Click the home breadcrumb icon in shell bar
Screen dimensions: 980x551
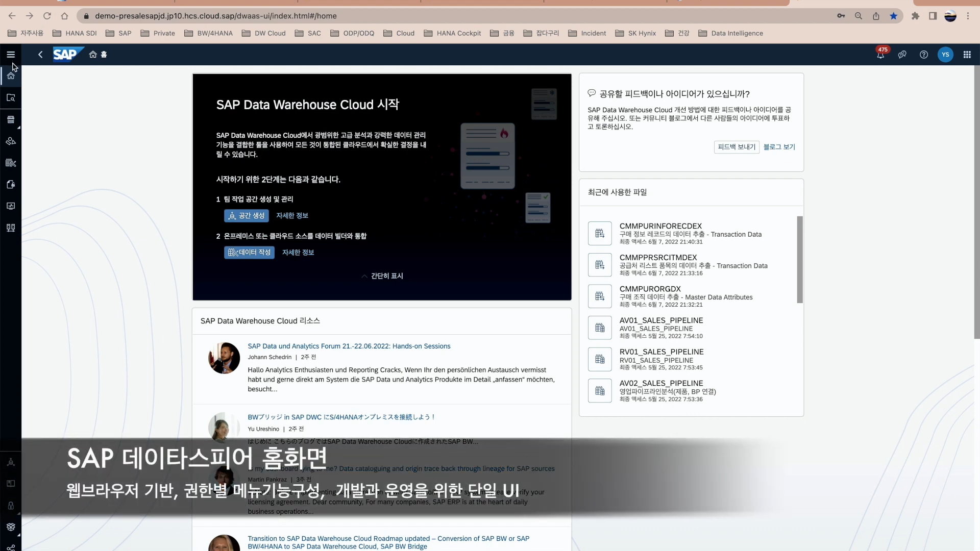coord(93,55)
